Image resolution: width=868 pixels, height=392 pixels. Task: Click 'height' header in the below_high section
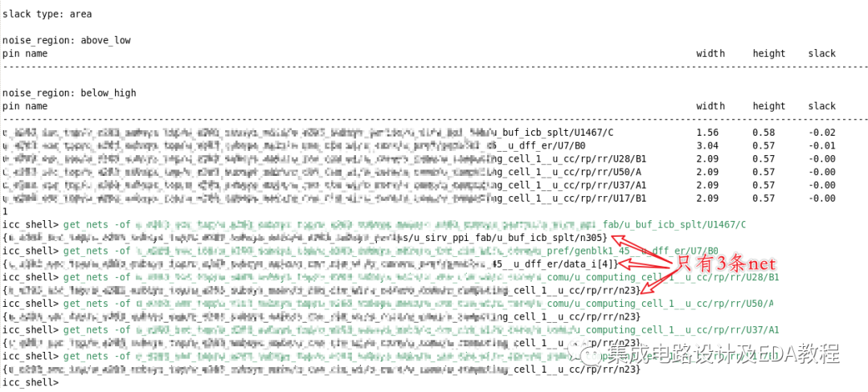[769, 106]
